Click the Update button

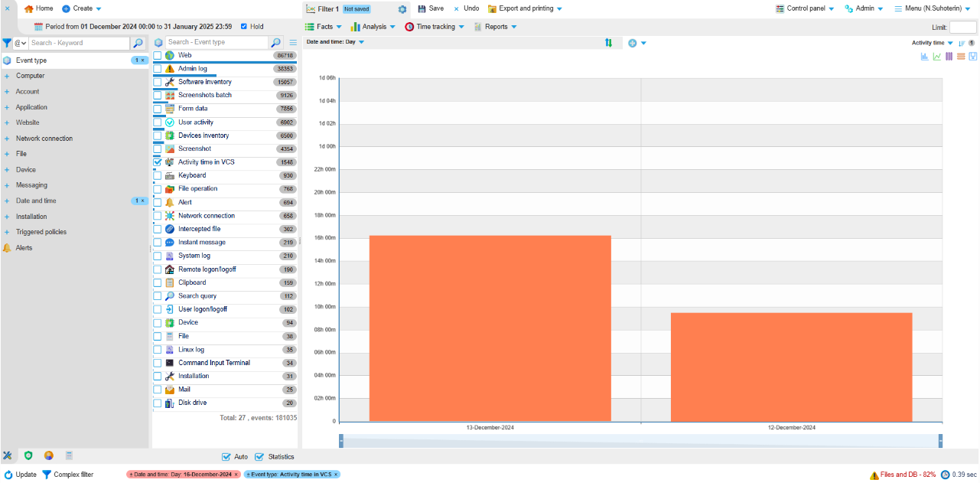tap(20, 475)
